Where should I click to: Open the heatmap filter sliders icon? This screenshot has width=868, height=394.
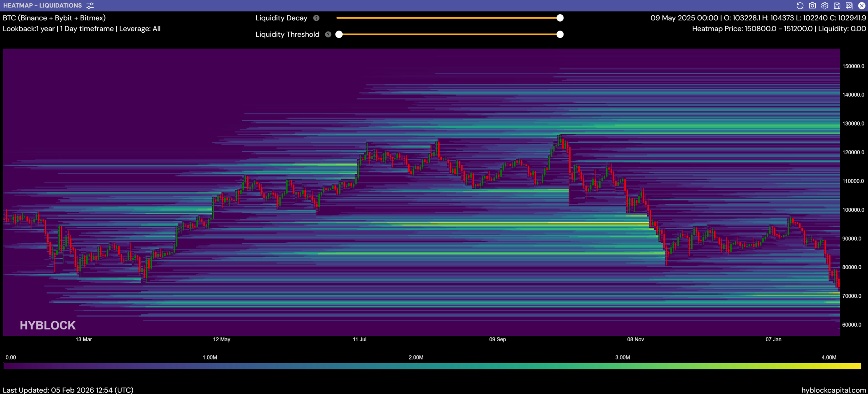pos(90,6)
